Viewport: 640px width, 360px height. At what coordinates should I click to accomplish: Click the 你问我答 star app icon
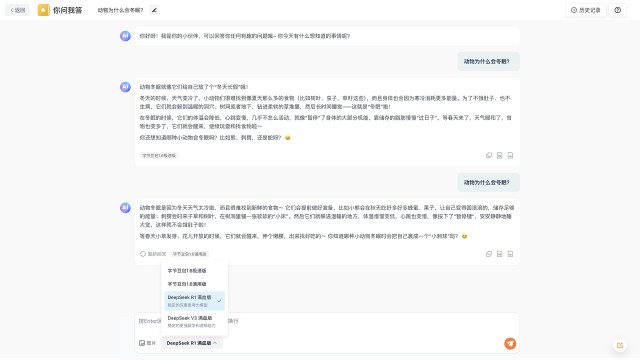(x=44, y=10)
